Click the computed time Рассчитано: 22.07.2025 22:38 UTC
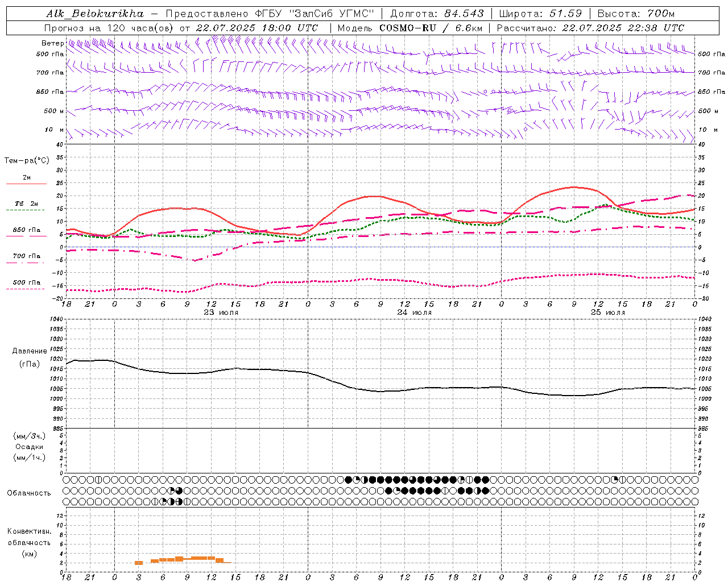The width and height of the screenshot is (728, 582). pyautogui.click(x=590, y=28)
